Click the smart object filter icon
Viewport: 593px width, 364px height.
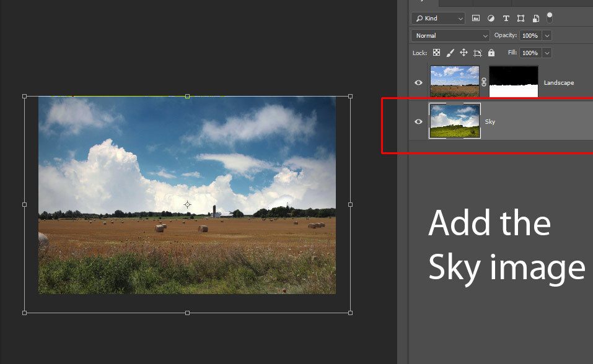point(535,19)
